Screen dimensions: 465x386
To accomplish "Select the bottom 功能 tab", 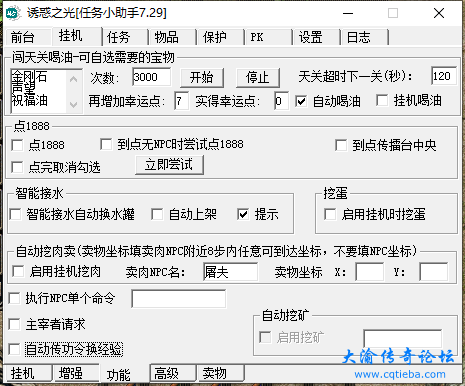I will (124, 374).
